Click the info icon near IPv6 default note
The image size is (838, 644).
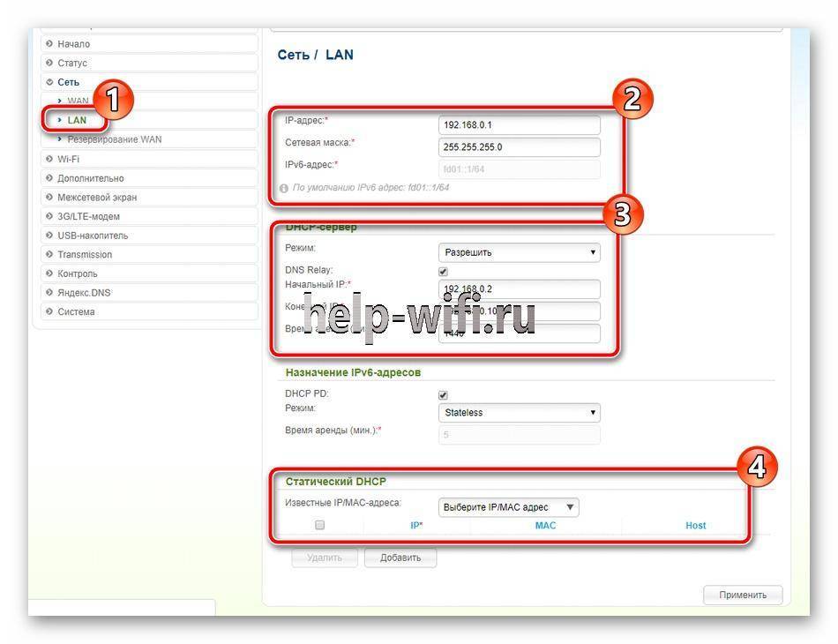284,188
